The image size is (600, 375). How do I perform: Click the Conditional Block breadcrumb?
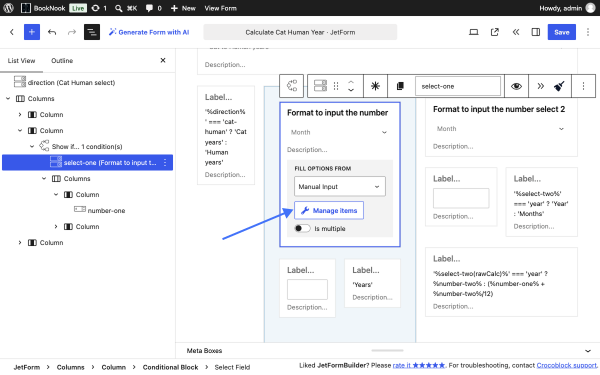point(170,367)
